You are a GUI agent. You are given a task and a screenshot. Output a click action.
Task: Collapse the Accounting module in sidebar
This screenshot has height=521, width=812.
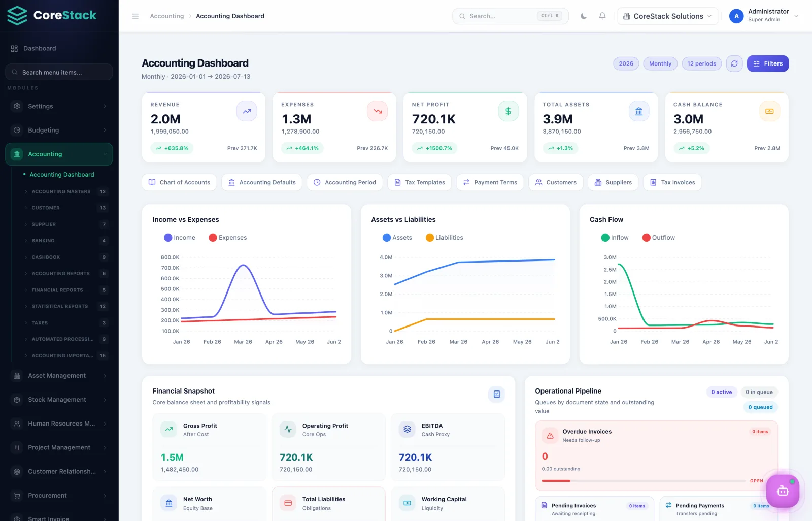pyautogui.click(x=59, y=154)
